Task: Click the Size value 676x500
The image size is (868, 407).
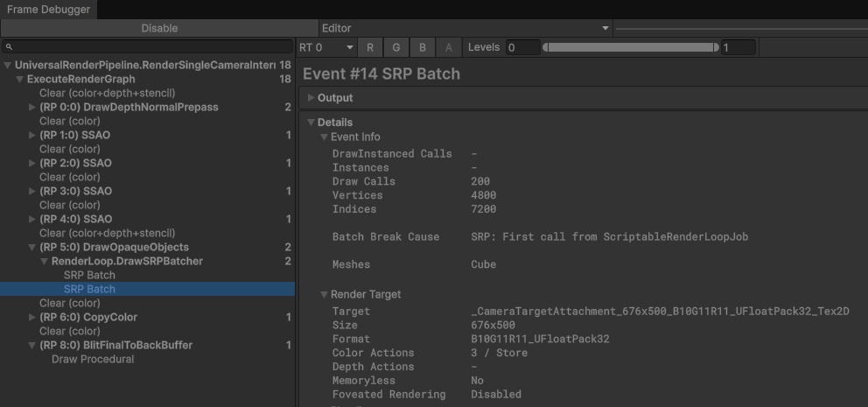Action: pyautogui.click(x=493, y=325)
